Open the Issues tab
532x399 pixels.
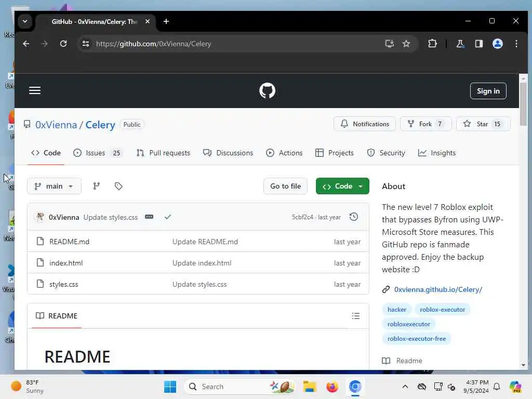(98, 153)
